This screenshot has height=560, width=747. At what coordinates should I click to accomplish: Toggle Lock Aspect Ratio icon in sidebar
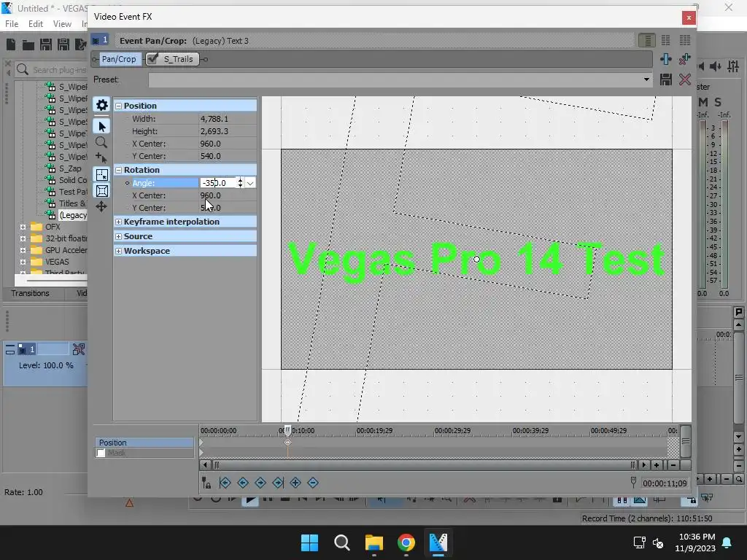(x=101, y=191)
